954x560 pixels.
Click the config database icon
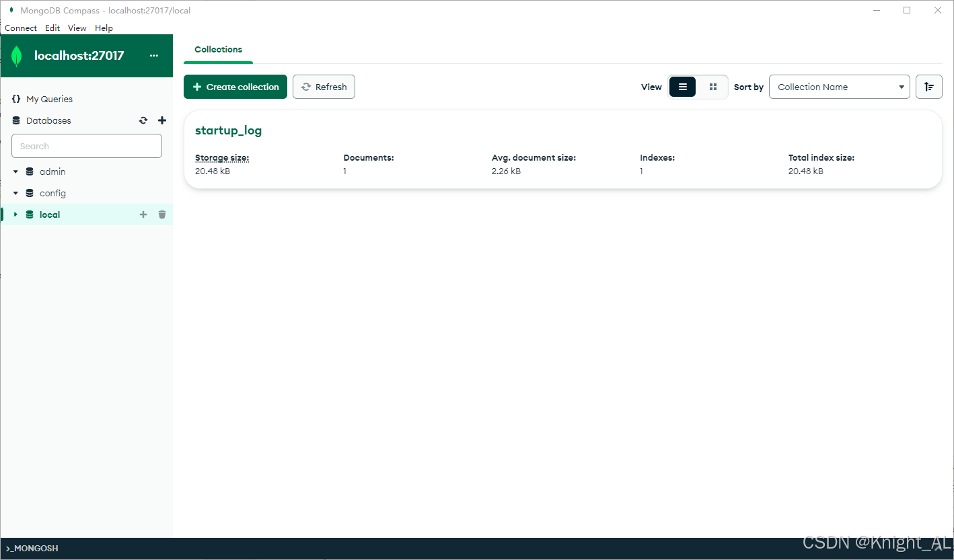pos(30,193)
